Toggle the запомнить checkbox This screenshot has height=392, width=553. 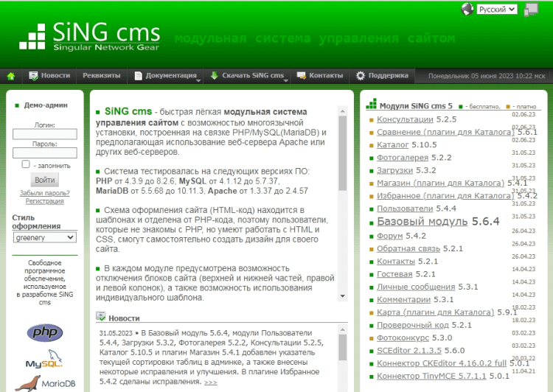click(26, 164)
